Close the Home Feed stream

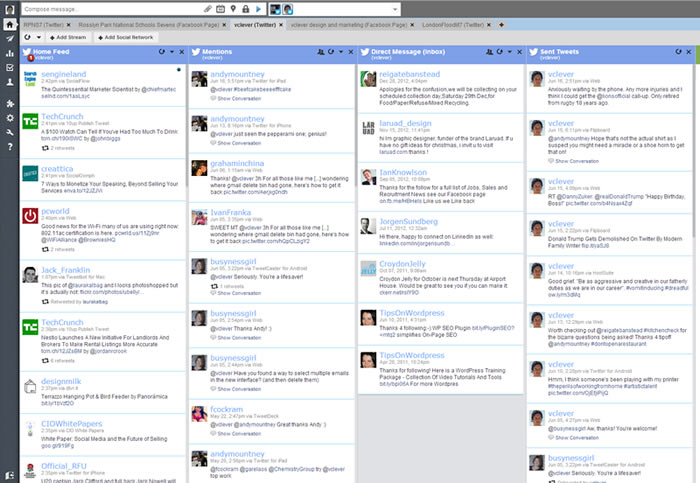point(182,52)
